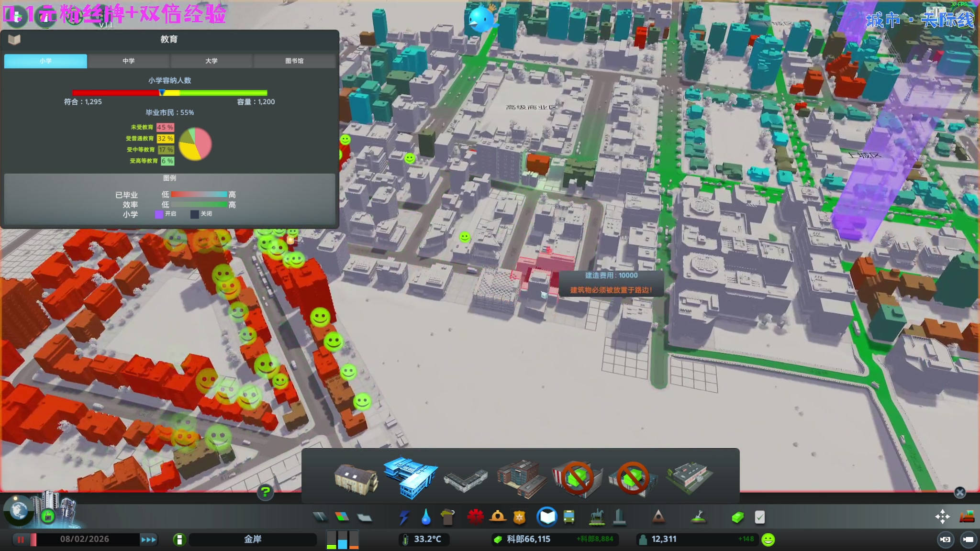Click the green question mark help button

tap(265, 491)
